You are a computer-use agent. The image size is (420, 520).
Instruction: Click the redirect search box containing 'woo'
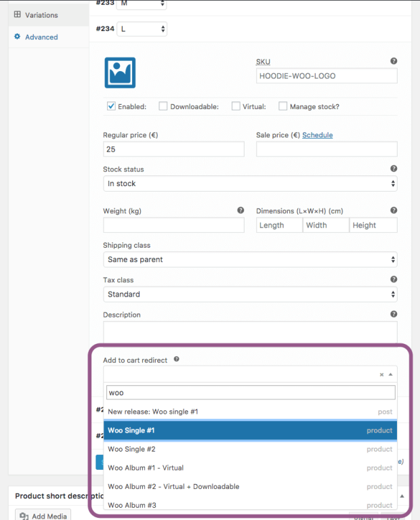(x=251, y=393)
